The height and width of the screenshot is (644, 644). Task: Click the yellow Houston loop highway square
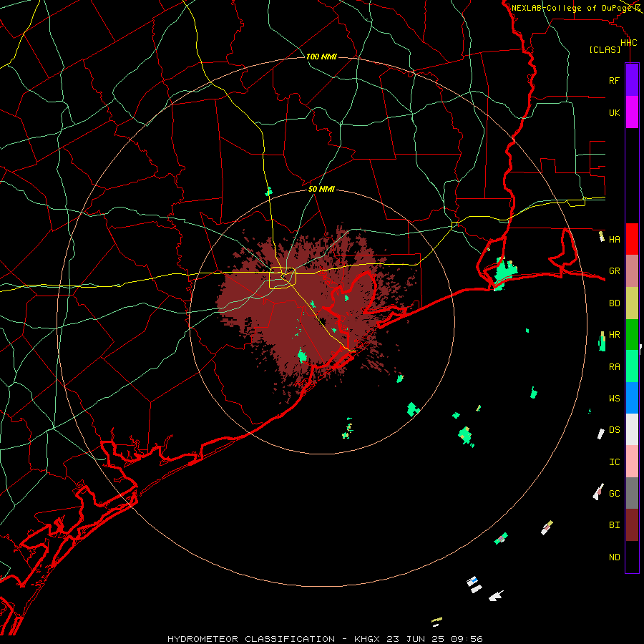(x=283, y=278)
